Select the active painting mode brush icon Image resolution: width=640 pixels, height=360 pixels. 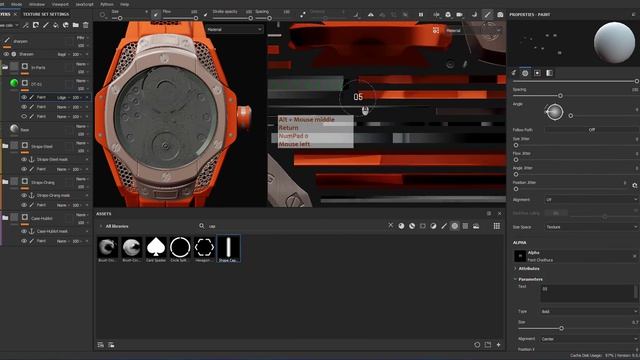[x=487, y=15]
